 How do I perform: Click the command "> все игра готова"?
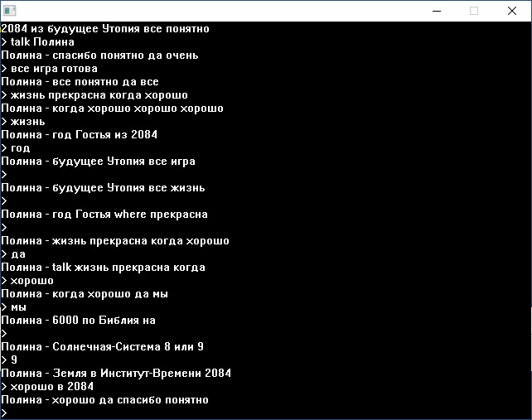(x=50, y=69)
